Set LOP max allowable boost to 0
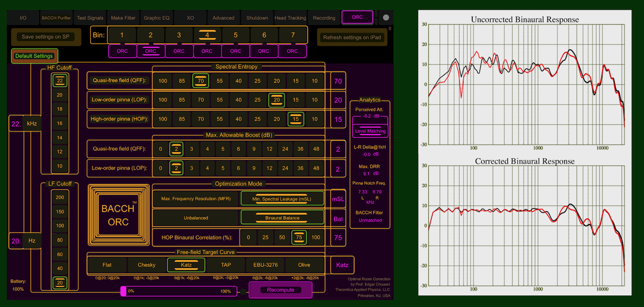This screenshot has width=644, height=307. [160, 168]
